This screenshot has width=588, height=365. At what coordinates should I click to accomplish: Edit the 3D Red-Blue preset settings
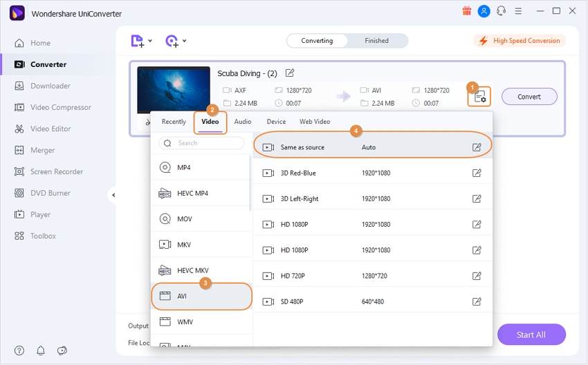pyautogui.click(x=477, y=173)
